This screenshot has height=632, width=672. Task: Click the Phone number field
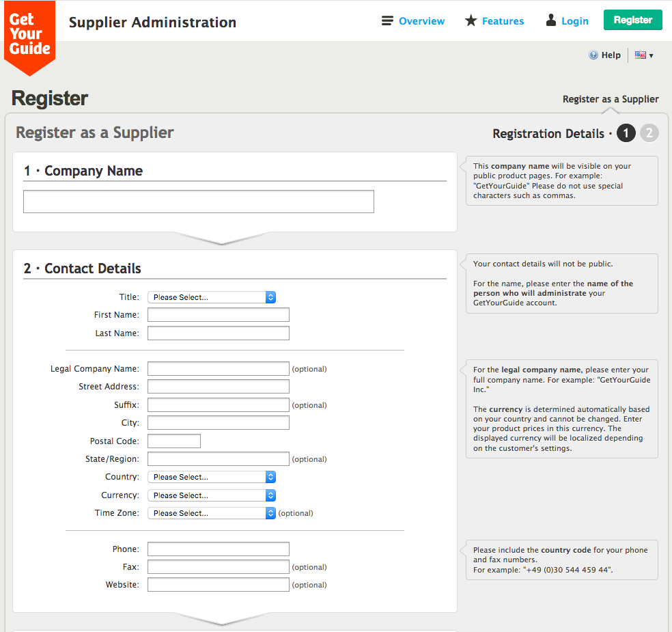click(219, 549)
